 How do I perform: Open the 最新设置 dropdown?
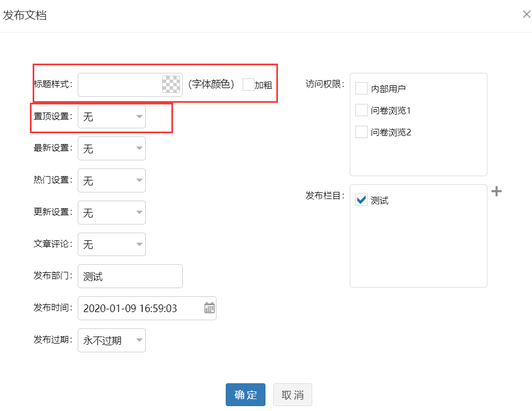(112, 148)
